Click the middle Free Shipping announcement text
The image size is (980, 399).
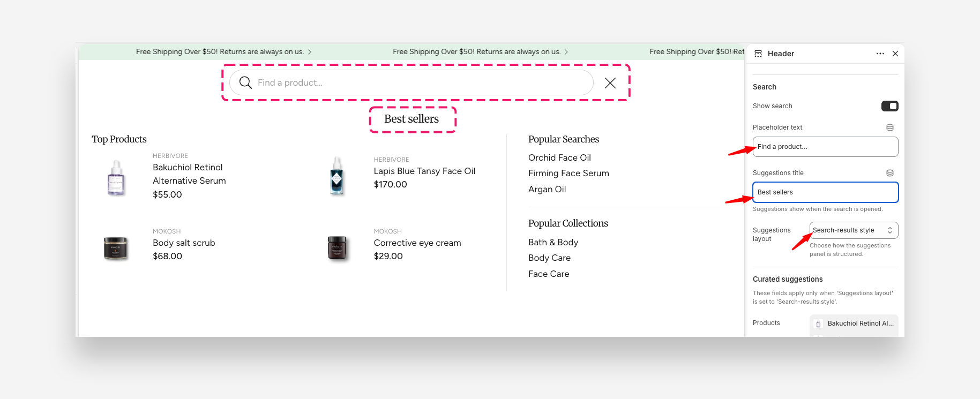476,52
